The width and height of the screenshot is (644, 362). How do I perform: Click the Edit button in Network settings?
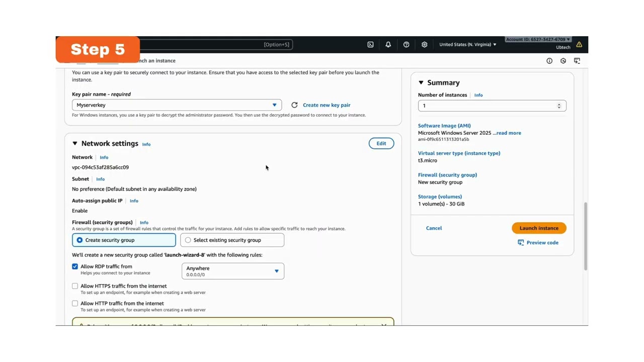pyautogui.click(x=381, y=144)
